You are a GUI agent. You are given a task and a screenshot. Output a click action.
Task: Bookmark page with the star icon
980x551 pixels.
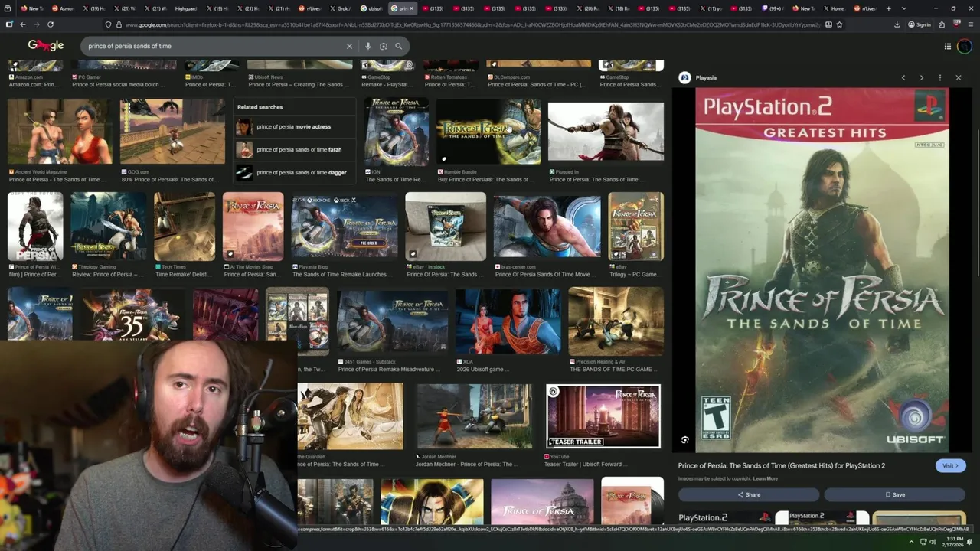[x=839, y=24]
